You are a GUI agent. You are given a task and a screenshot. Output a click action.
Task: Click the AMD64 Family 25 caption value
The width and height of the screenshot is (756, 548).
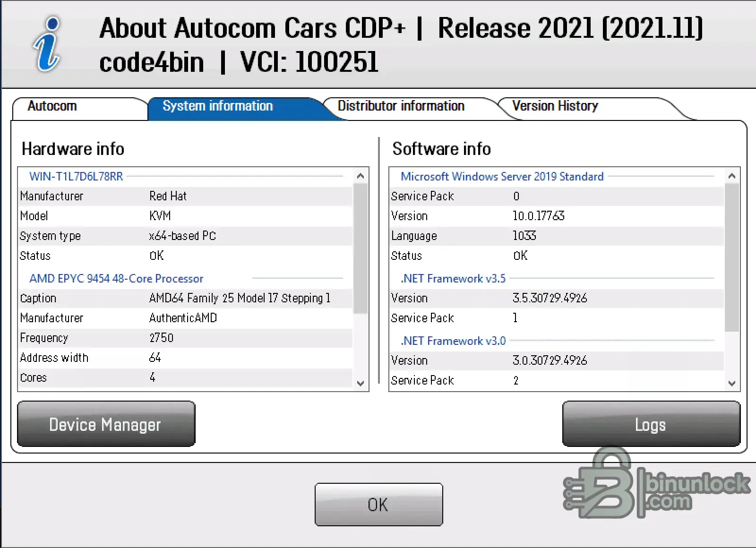coord(240,298)
